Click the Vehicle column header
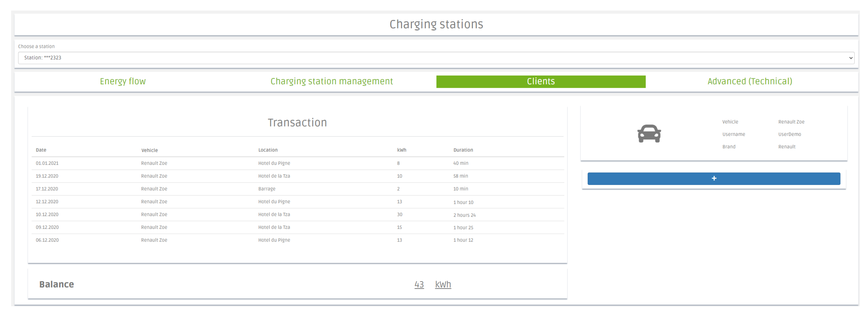Screen dimensions: 868x314 [149, 150]
